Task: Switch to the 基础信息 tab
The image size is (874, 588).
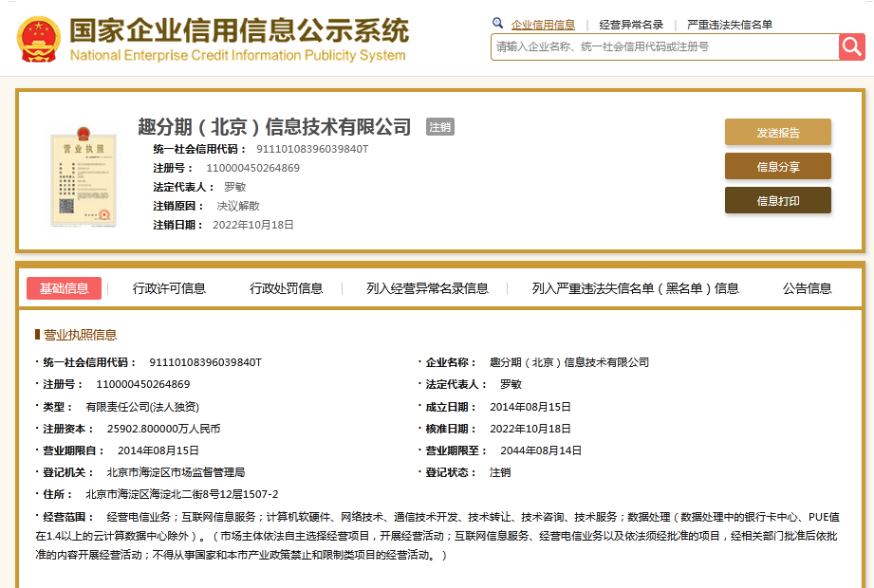Action: tap(63, 287)
